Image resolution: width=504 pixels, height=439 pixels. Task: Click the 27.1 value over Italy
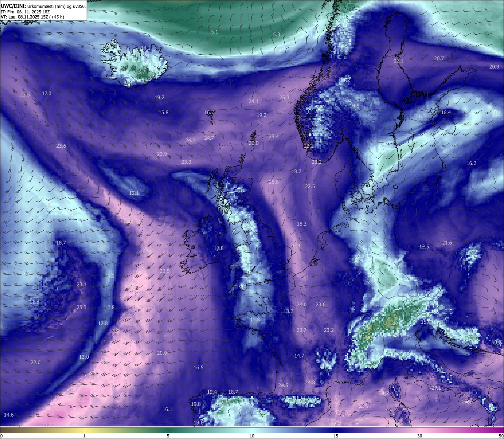click(436, 388)
